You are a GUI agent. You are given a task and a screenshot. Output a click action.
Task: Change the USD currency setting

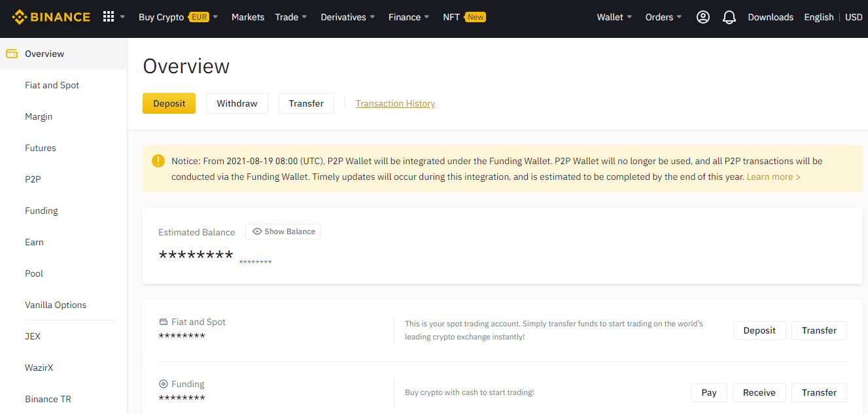(x=854, y=17)
